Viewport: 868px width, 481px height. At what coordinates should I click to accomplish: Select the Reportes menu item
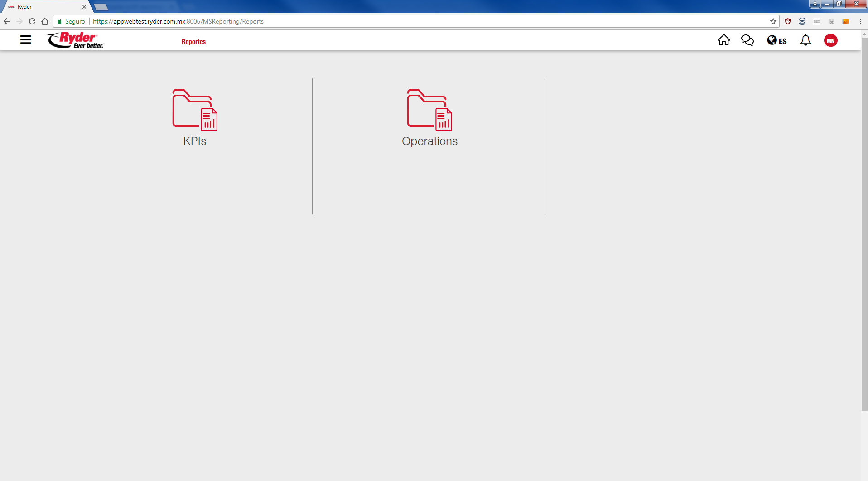click(x=193, y=42)
